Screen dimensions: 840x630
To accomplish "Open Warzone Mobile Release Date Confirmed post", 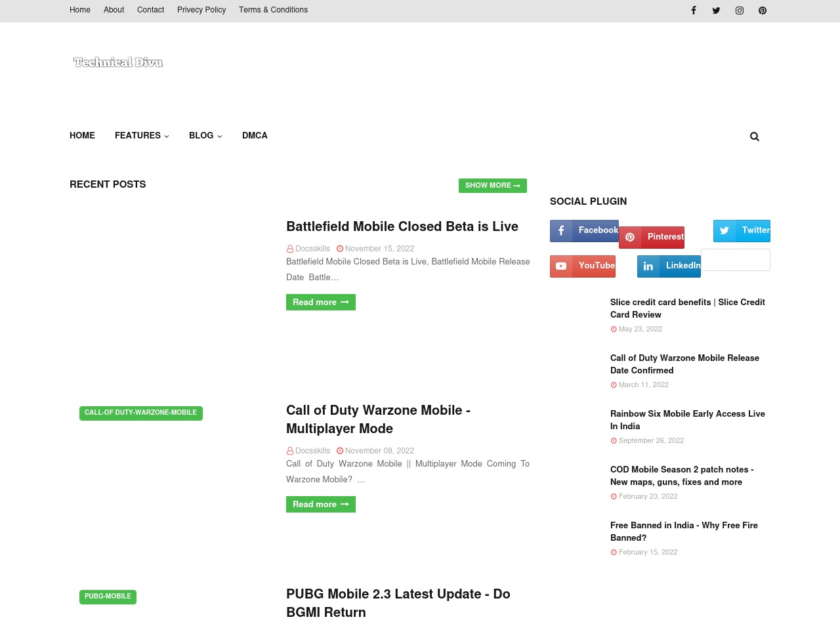I will point(684,364).
